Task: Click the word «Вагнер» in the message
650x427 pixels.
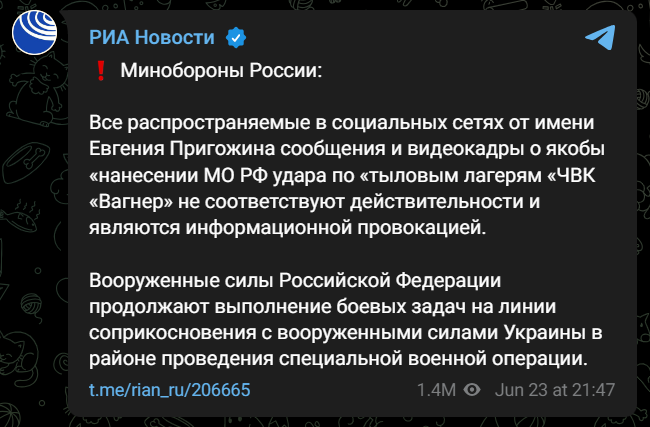Action: tap(131, 202)
